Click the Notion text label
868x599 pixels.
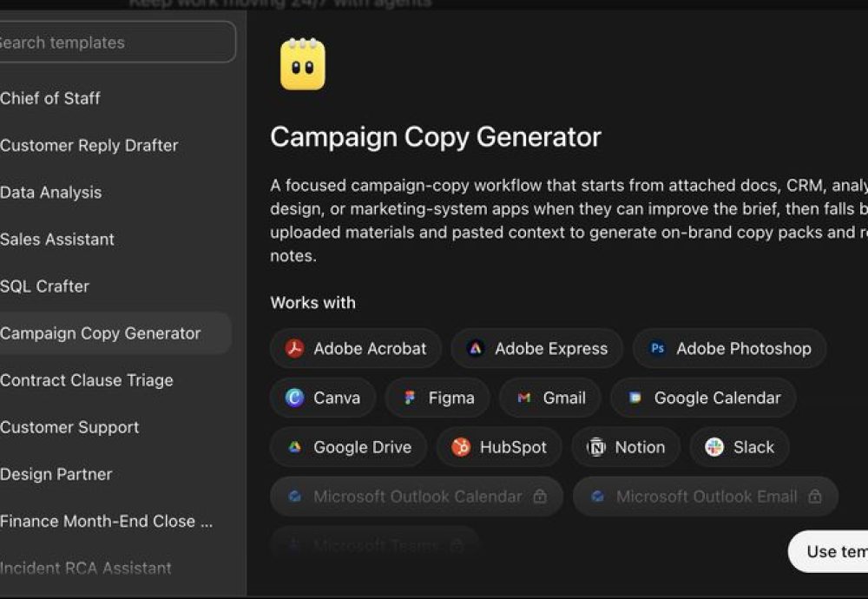click(640, 447)
